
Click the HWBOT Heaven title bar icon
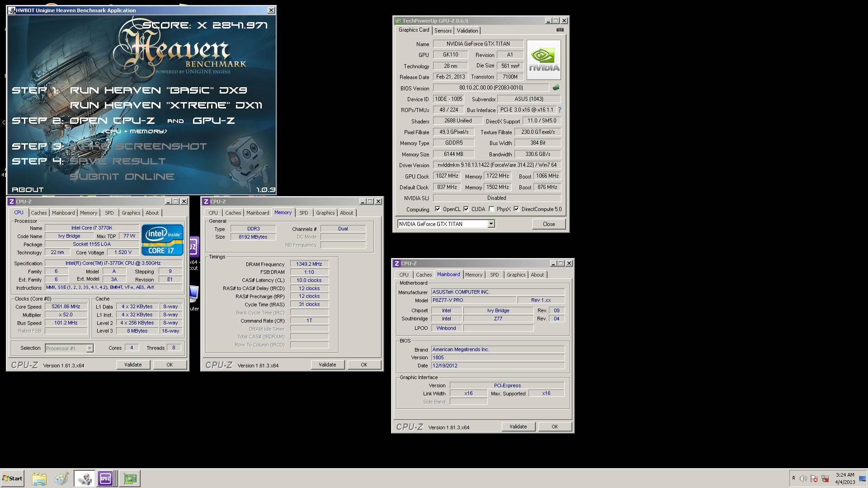click(x=12, y=10)
